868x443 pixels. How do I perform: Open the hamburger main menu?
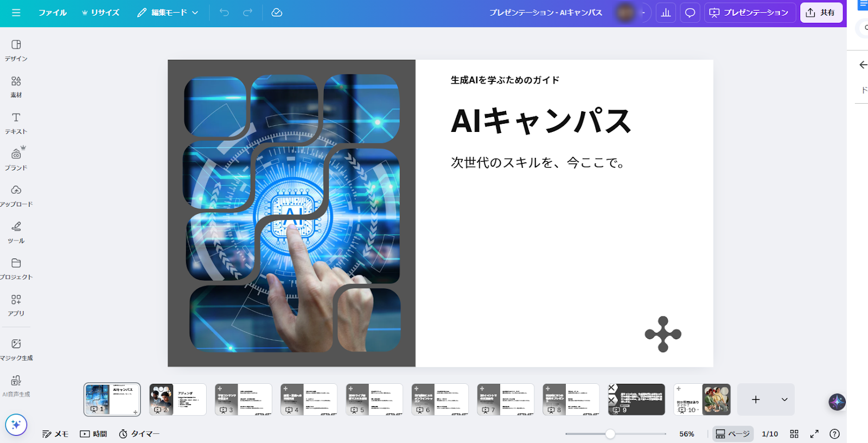pyautogui.click(x=16, y=12)
